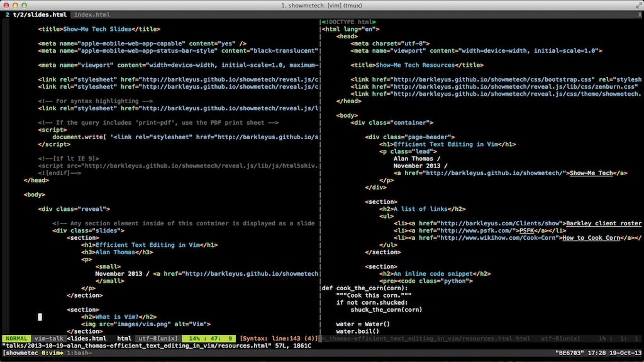Click the What is Vim? heading line
The height and width of the screenshot is (362, 644).
tap(119, 317)
